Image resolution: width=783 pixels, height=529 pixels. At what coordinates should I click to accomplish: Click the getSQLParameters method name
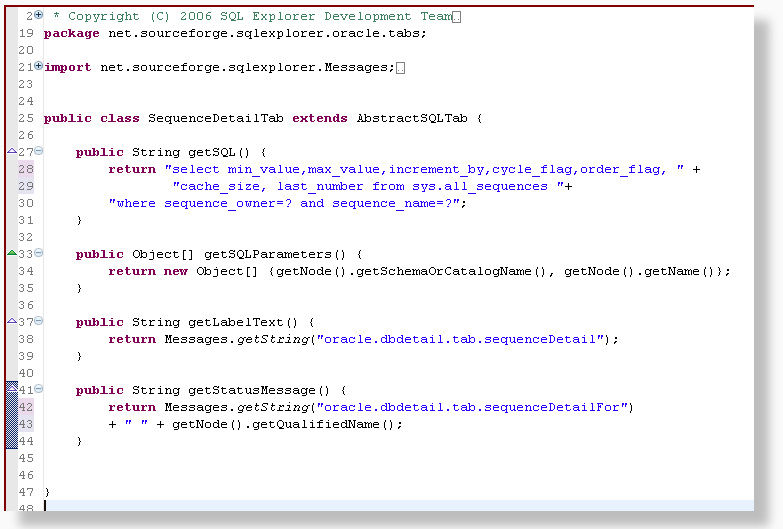point(268,254)
